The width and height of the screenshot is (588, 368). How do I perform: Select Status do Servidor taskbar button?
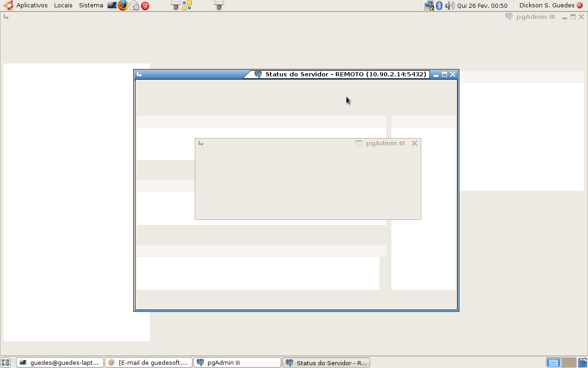tap(326, 362)
